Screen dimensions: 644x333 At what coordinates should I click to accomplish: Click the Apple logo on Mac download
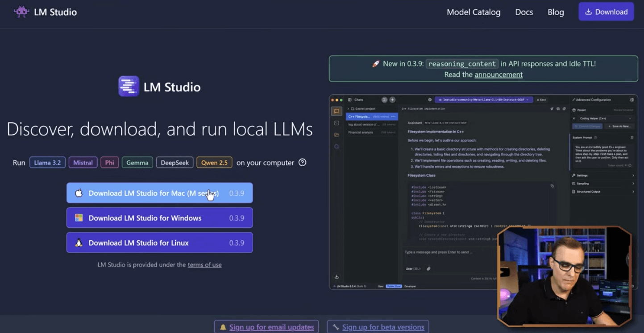pyautogui.click(x=79, y=193)
